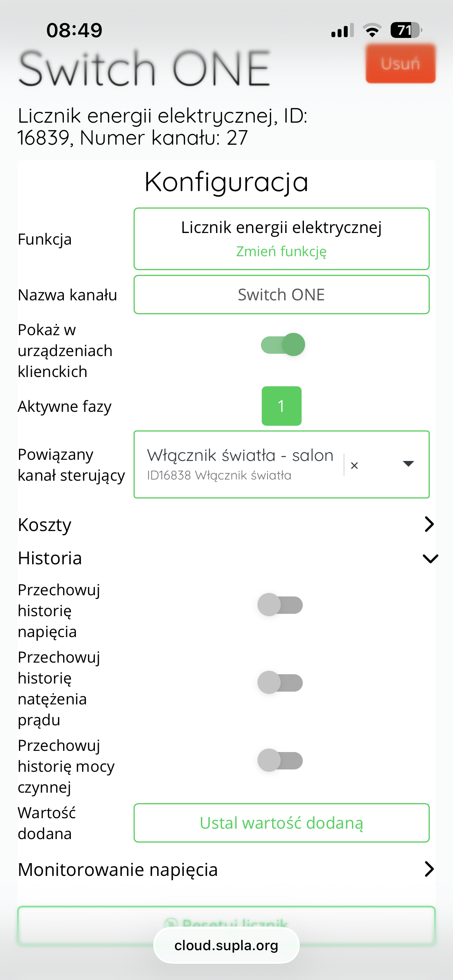Clear the linked control channel selection

(354, 466)
